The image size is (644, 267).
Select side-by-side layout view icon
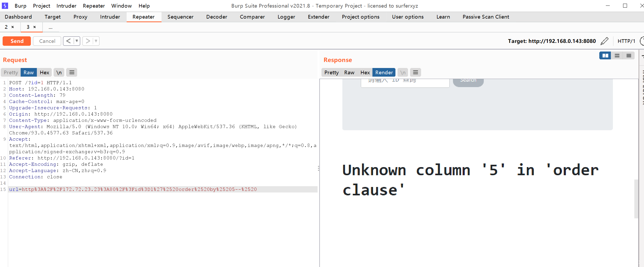pyautogui.click(x=605, y=56)
